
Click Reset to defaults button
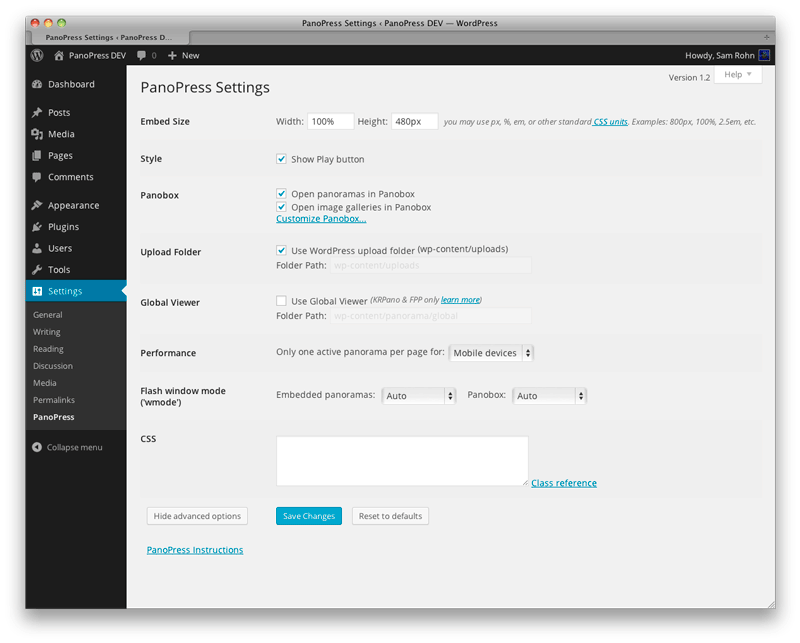click(390, 516)
